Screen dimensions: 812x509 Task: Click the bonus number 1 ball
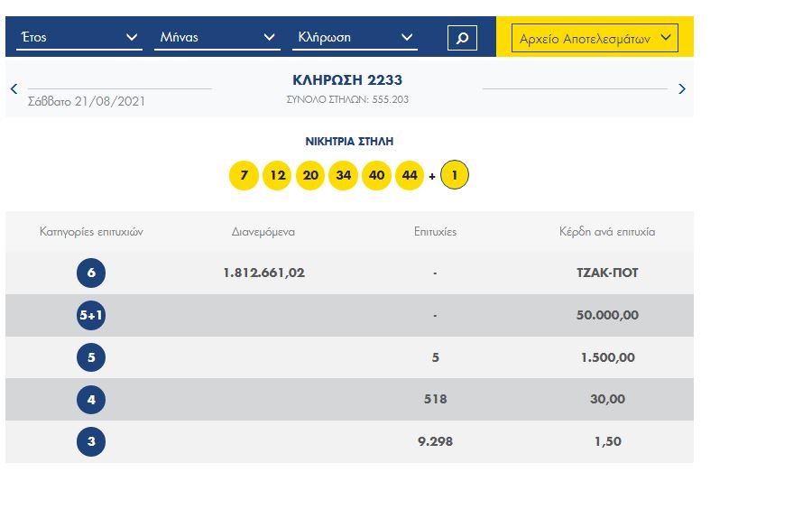tap(455, 175)
